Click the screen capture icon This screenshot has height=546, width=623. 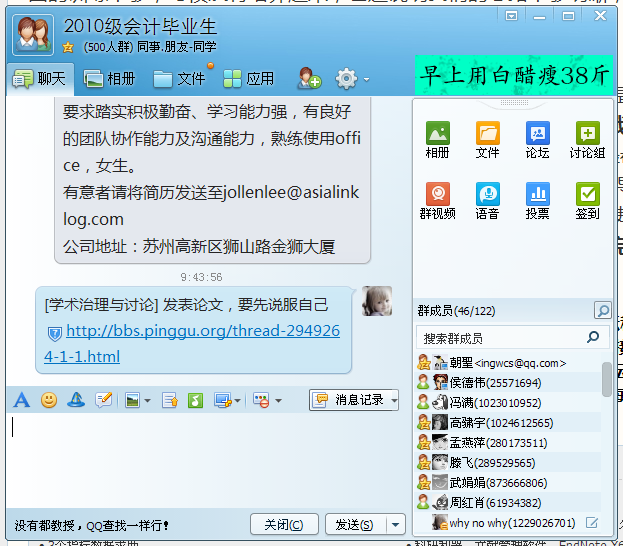click(222, 400)
